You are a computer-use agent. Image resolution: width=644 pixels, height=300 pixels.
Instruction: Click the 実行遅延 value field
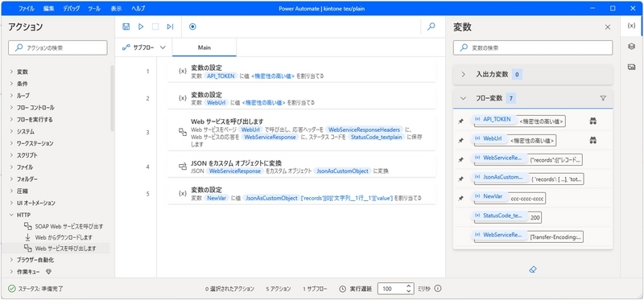[391, 289]
